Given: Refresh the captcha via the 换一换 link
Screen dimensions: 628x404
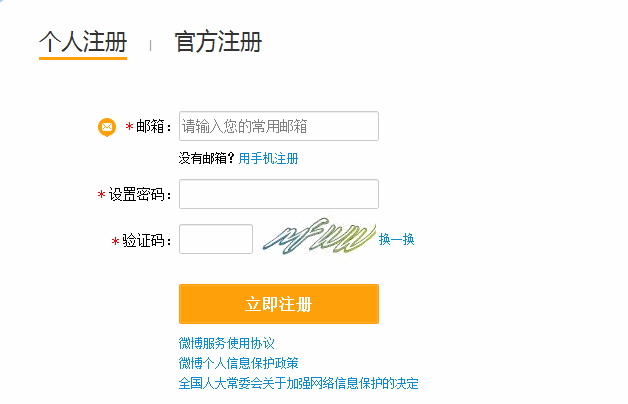Looking at the screenshot, I should [x=397, y=239].
